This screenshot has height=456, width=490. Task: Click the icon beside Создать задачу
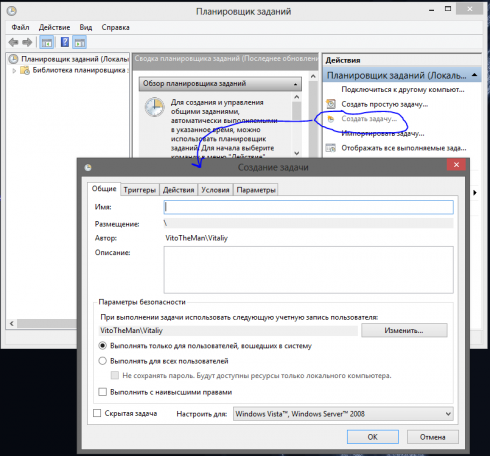(331, 119)
